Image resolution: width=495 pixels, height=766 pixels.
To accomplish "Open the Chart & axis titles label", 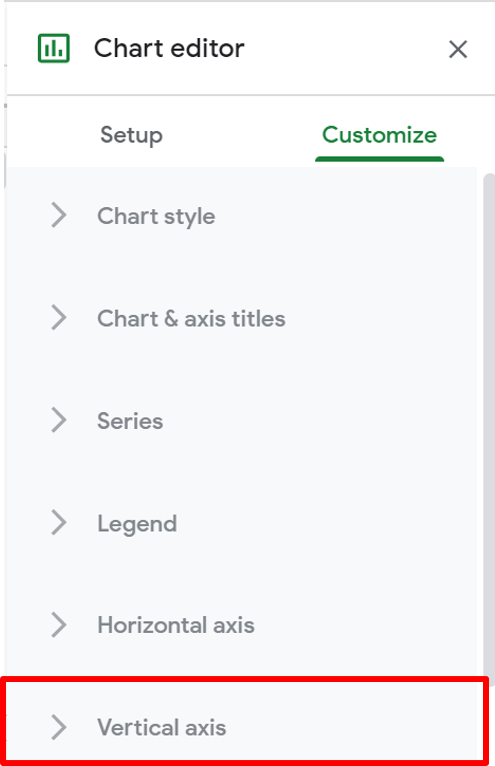I will (191, 319).
